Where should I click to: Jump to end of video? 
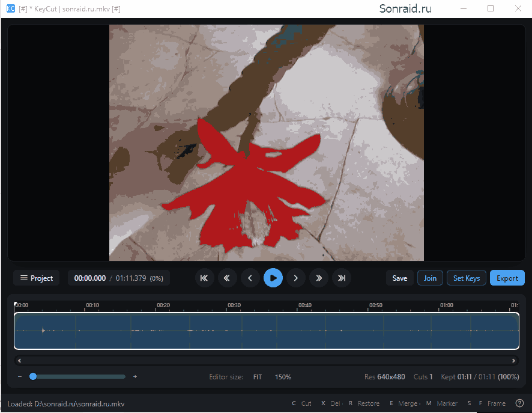[342, 278]
